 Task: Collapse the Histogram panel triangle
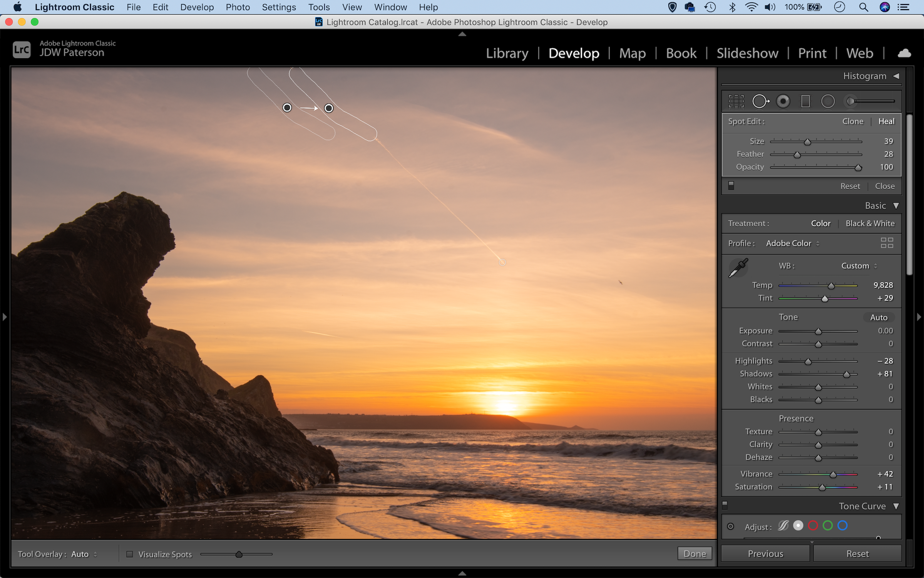pos(896,76)
